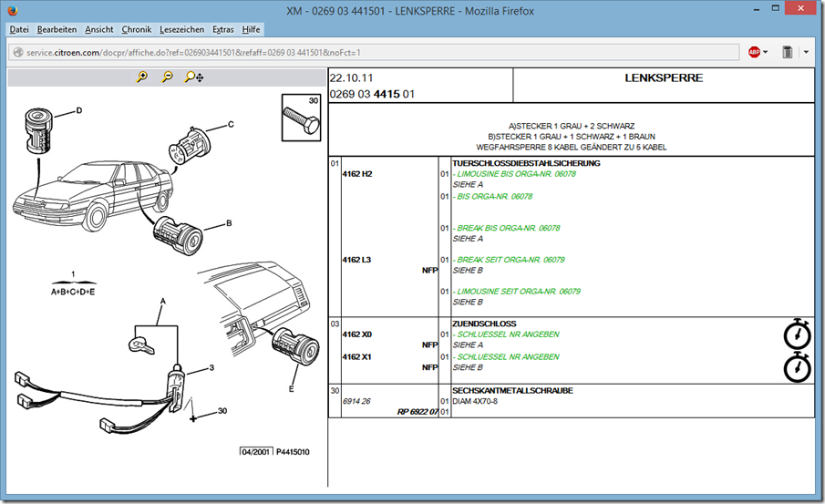The width and height of the screenshot is (825, 504).
Task: Minimize the Firefox window
Action: coord(756,9)
